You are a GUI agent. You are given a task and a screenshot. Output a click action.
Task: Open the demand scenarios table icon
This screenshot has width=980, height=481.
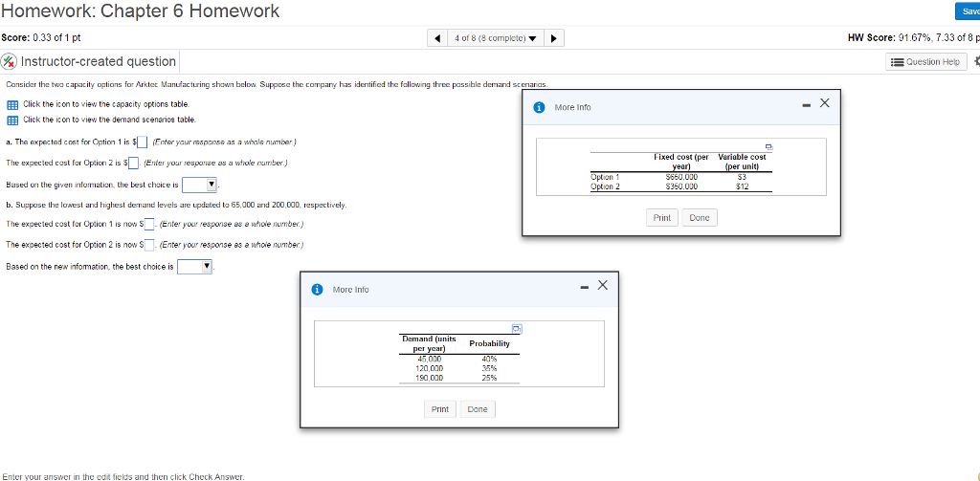coord(12,120)
